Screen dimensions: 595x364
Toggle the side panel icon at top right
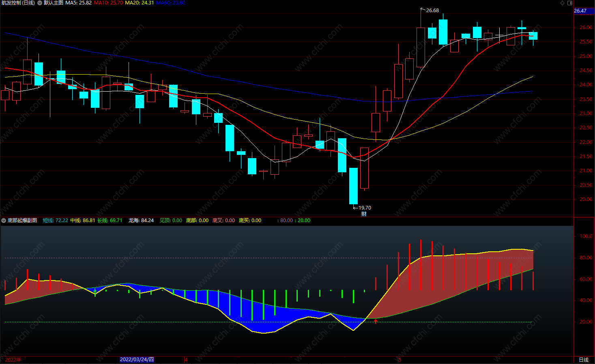tap(570, 3)
